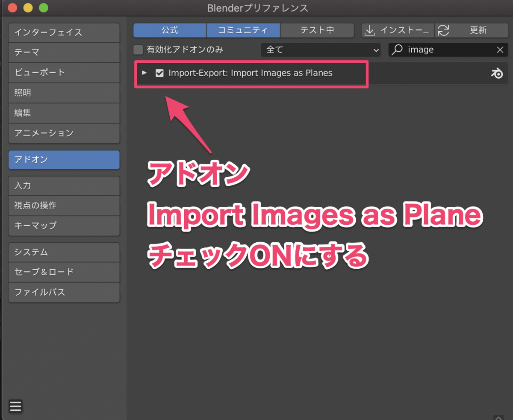Open the アニメーション preferences section
The image size is (513, 420).
click(64, 133)
